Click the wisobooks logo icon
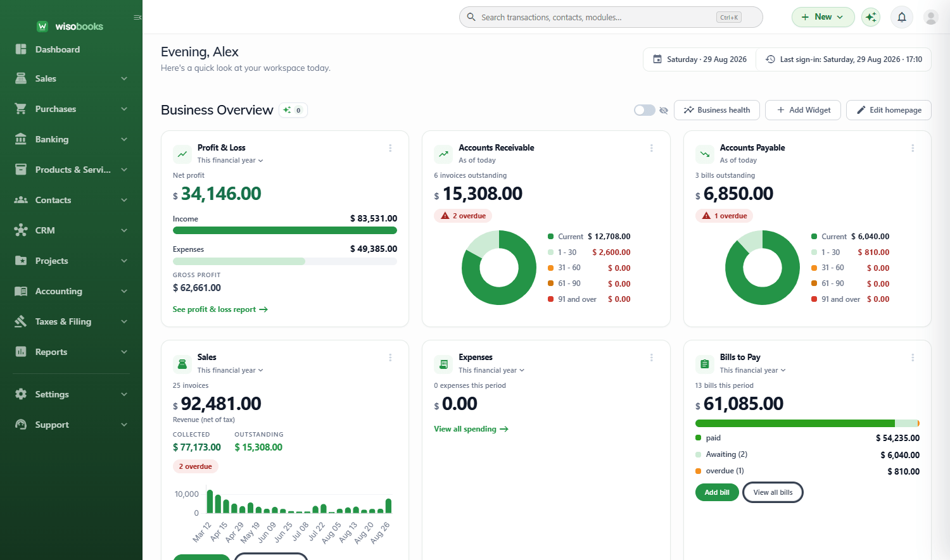Screen dimensions: 950x560 click(x=42, y=26)
